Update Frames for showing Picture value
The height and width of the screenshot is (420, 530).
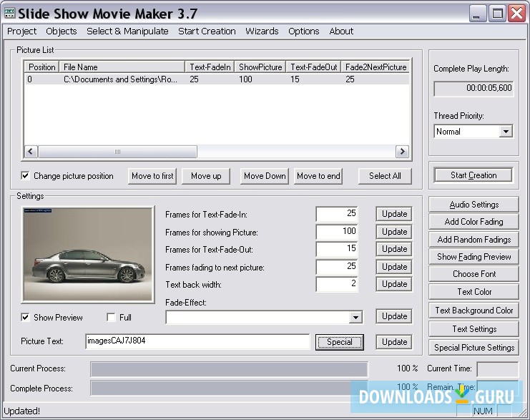pyautogui.click(x=394, y=232)
